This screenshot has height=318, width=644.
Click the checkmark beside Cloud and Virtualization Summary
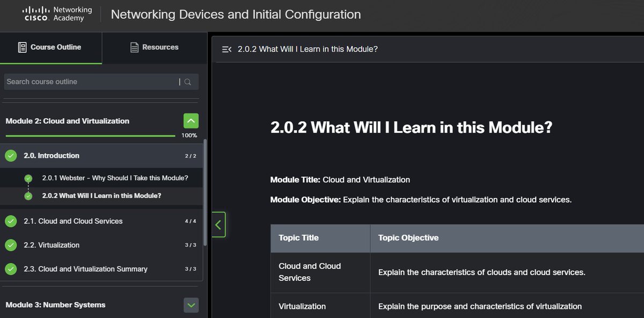tap(11, 269)
